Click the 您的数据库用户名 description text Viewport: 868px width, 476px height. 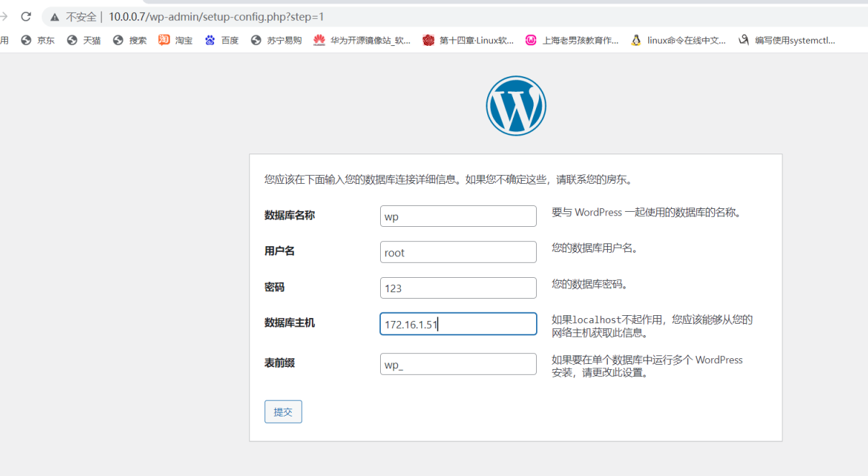(x=595, y=248)
